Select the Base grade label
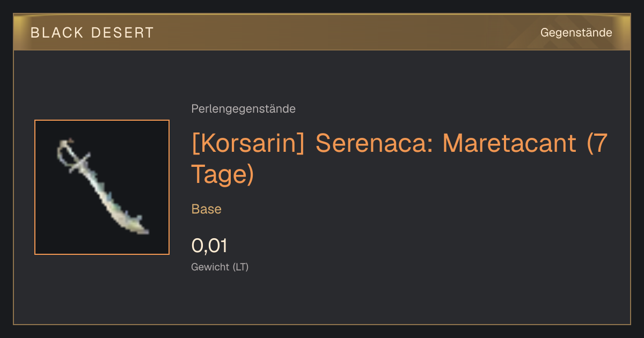This screenshot has width=644, height=338. click(207, 209)
